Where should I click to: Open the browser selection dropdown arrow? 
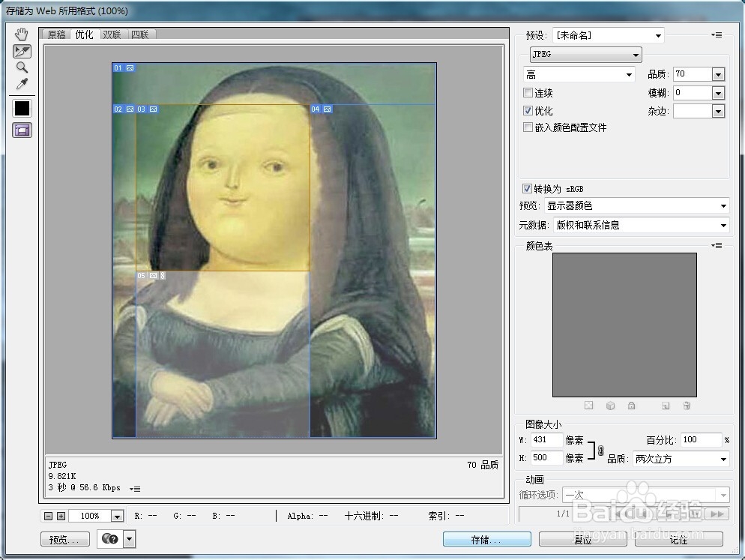tap(129, 540)
